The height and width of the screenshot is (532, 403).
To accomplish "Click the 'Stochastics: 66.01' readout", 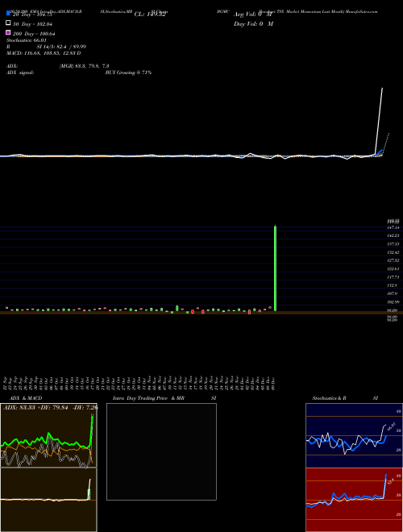I will [x=27, y=40].
